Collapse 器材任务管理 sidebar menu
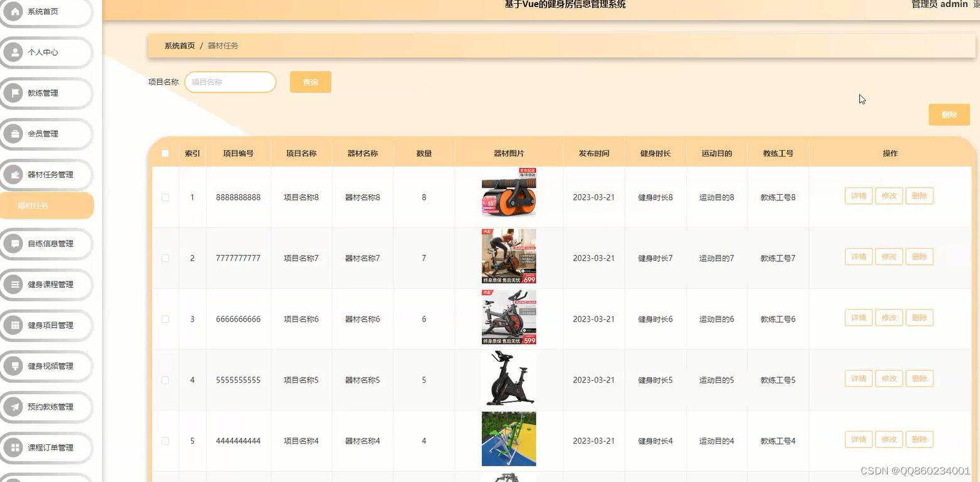 (46, 175)
